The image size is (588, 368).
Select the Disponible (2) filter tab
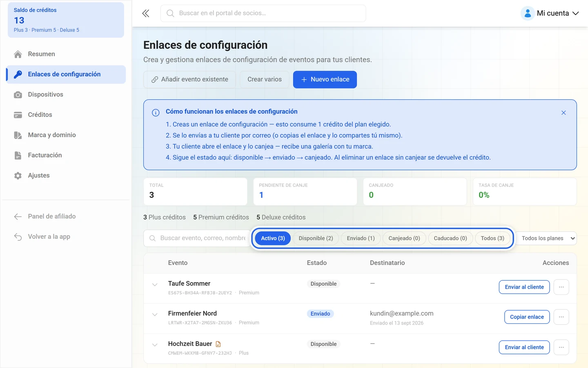316,238
